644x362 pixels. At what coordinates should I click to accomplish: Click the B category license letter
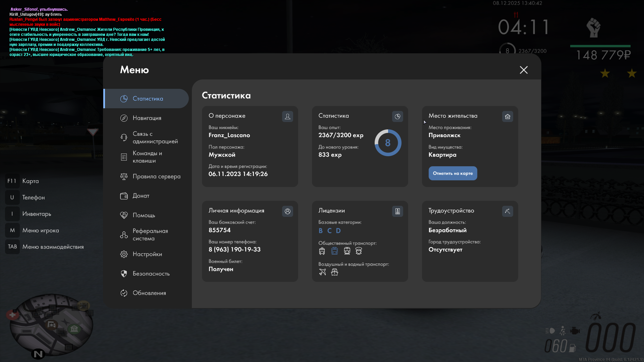point(321,231)
